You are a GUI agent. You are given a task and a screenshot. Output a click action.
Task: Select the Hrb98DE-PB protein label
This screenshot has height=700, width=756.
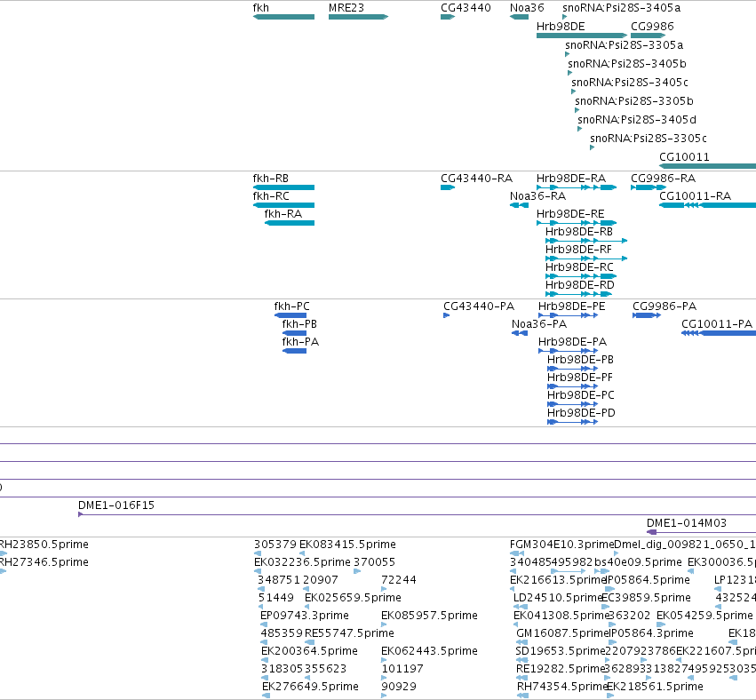click(x=580, y=360)
